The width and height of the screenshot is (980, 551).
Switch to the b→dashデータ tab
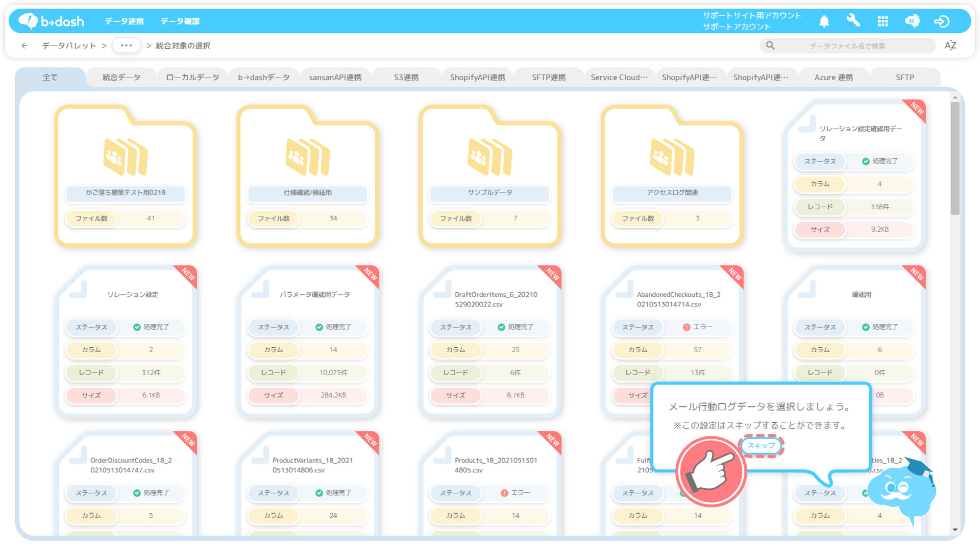[x=264, y=77]
